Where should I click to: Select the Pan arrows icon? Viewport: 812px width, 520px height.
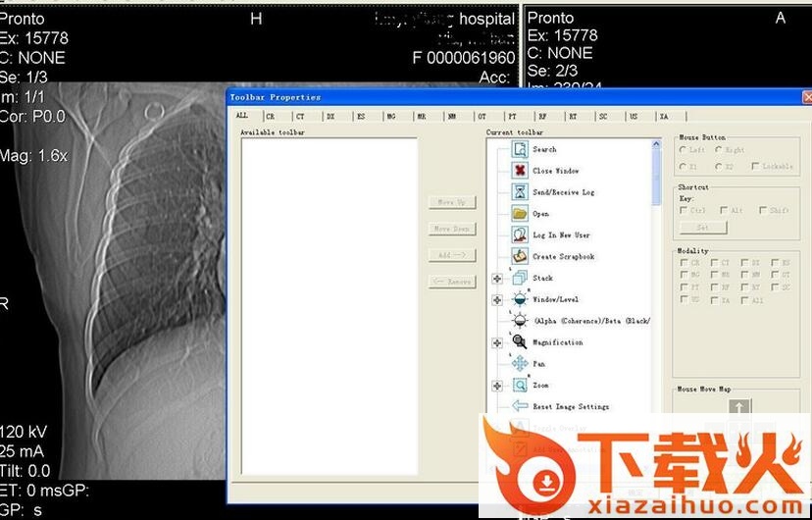point(520,364)
